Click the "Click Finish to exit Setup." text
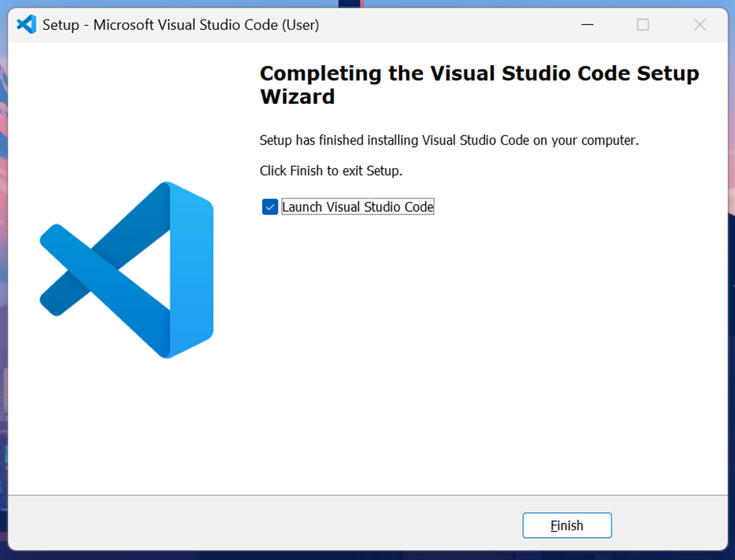This screenshot has height=560, width=735. [331, 171]
